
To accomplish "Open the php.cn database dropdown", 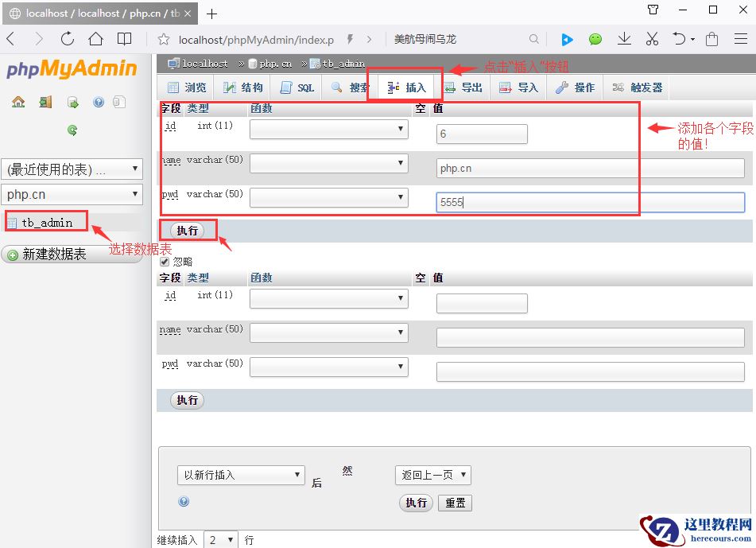I will [72, 194].
